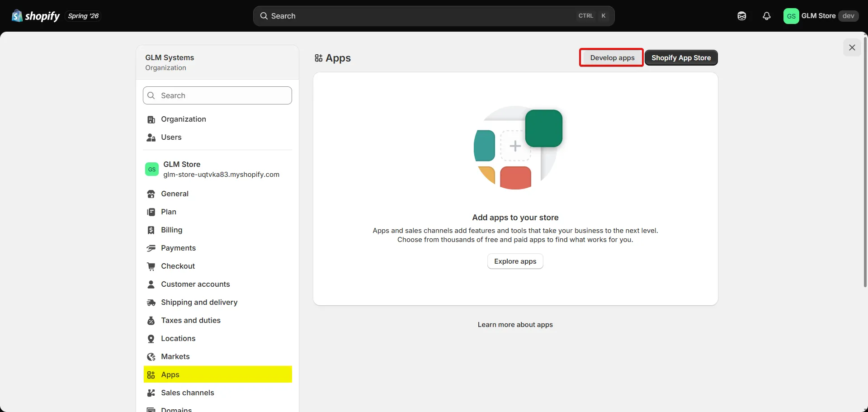The width and height of the screenshot is (868, 412).
Task: Click the Taxes and duties icon
Action: click(x=151, y=321)
